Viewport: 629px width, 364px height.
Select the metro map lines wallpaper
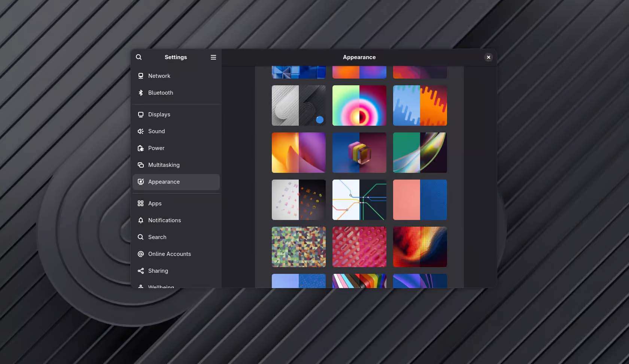(x=359, y=200)
